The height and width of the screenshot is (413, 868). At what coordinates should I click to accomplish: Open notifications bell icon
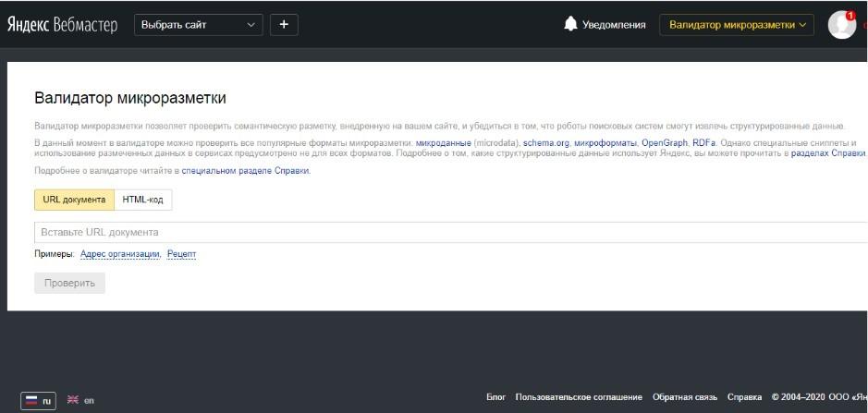click(570, 25)
